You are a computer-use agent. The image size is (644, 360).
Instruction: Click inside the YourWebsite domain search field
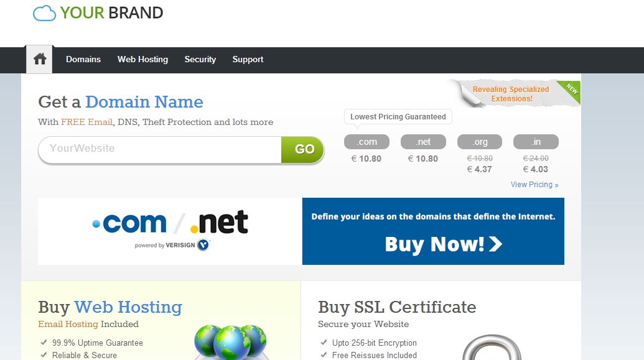(x=156, y=149)
